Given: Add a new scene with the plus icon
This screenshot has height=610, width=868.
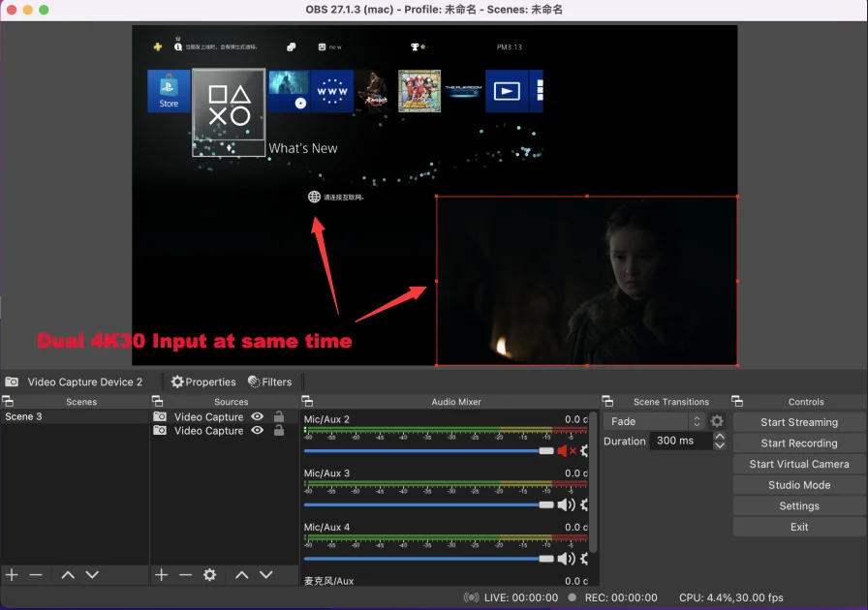Looking at the screenshot, I should tap(12, 575).
